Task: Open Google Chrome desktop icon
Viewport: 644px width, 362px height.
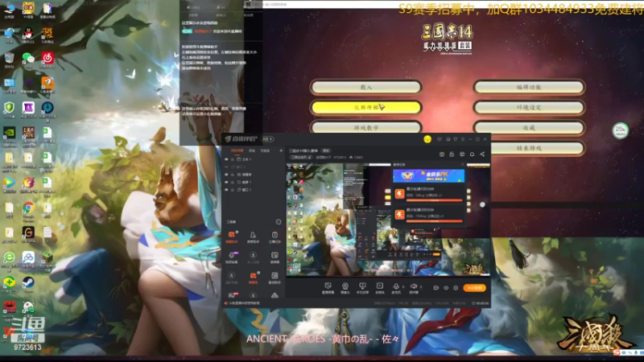Action: coord(28,210)
